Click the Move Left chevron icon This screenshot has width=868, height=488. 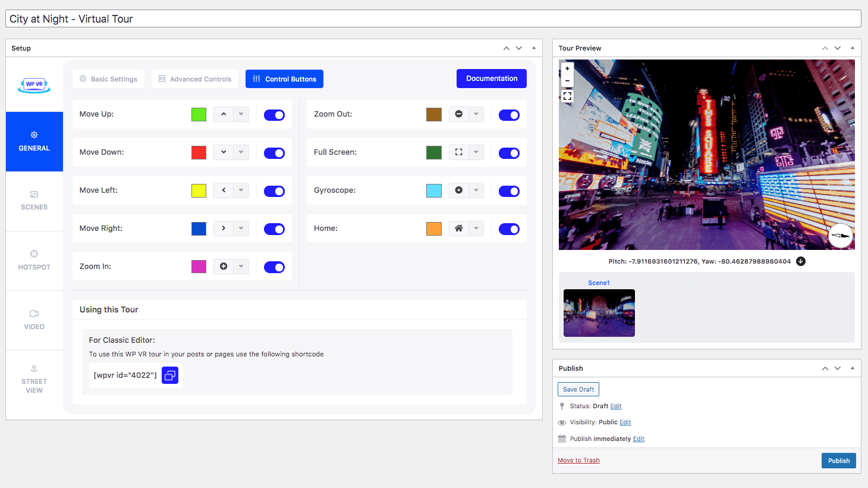click(x=224, y=190)
